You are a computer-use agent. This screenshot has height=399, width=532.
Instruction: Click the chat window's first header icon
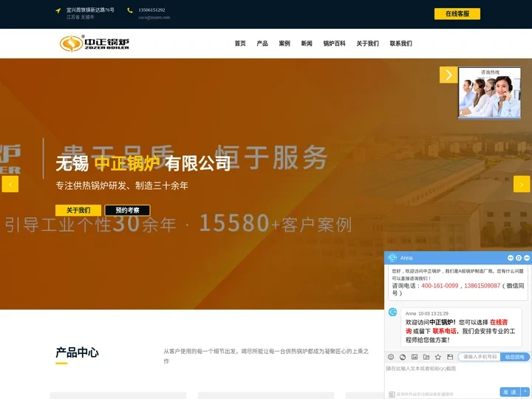tap(511, 258)
